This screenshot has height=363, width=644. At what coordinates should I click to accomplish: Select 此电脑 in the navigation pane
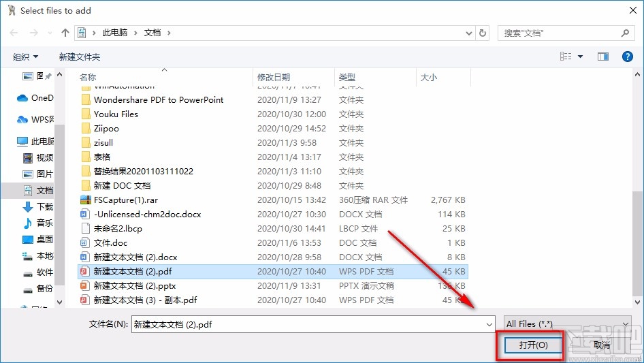pos(35,142)
